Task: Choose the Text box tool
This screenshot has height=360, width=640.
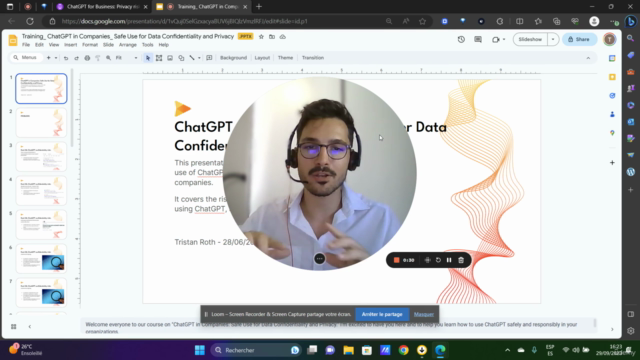Action: [159, 58]
